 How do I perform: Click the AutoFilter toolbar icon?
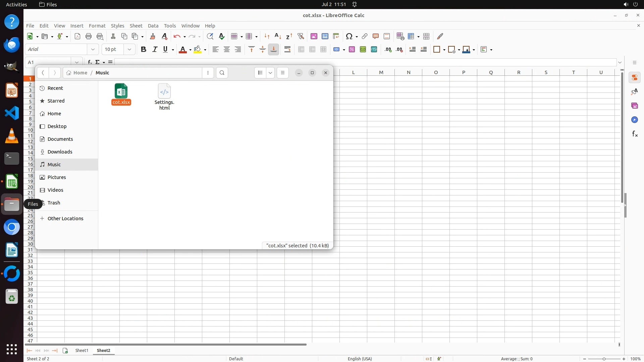pos(301,36)
